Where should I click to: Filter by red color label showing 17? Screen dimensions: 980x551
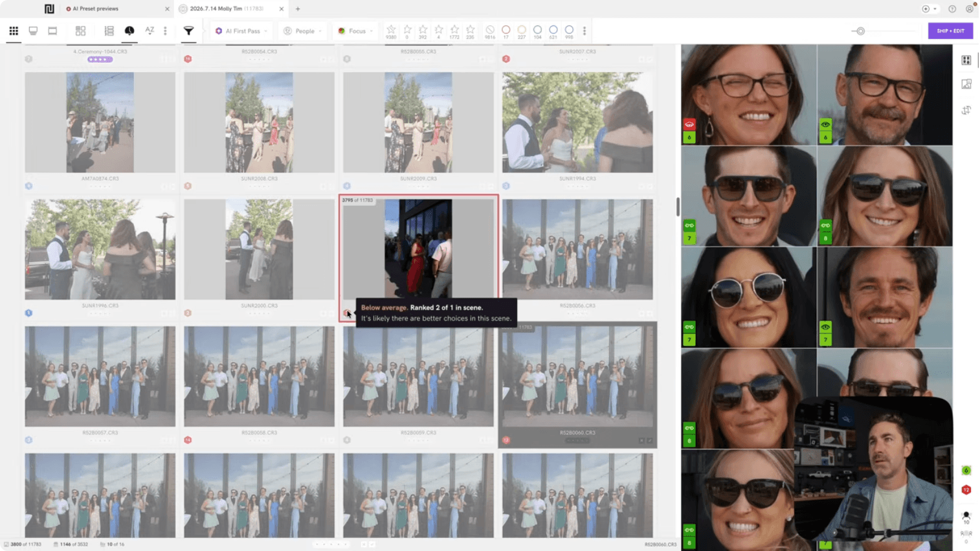(x=506, y=32)
